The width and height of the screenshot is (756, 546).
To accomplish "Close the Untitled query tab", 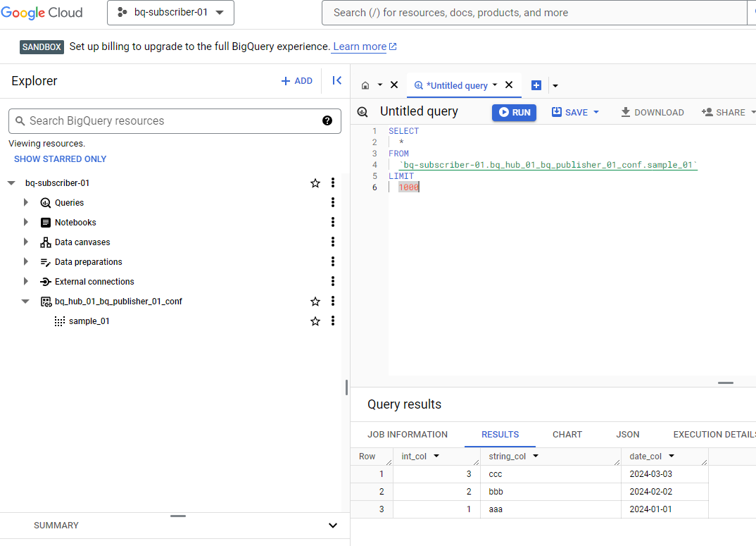I will (x=509, y=85).
